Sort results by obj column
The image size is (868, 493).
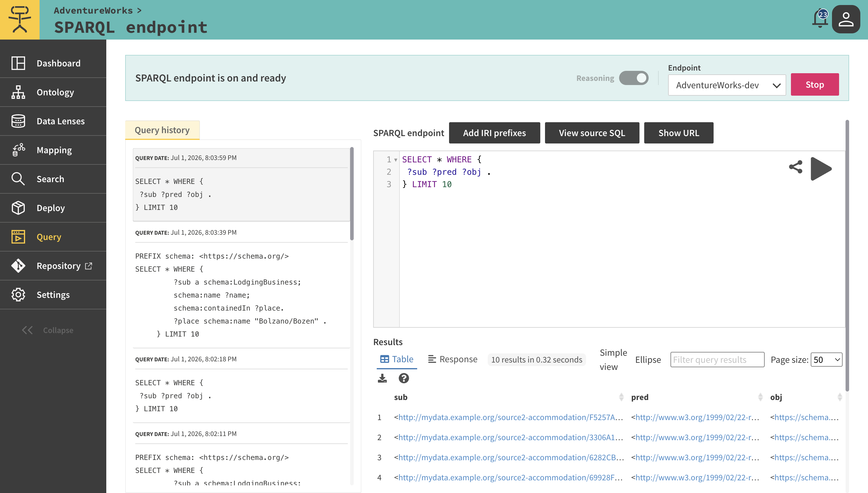(x=840, y=397)
